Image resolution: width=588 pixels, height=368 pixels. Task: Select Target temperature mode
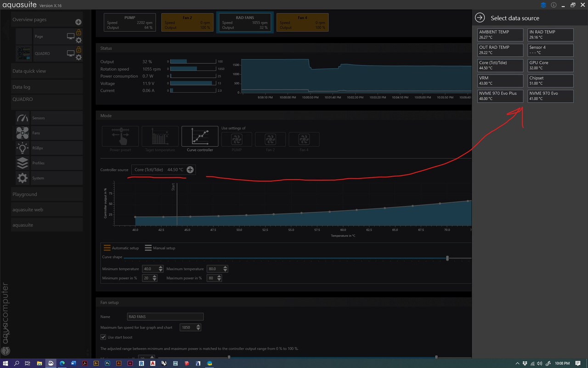click(x=160, y=137)
